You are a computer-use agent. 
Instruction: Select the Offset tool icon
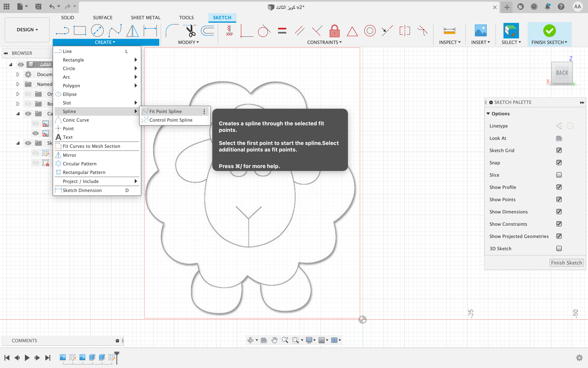tap(208, 31)
